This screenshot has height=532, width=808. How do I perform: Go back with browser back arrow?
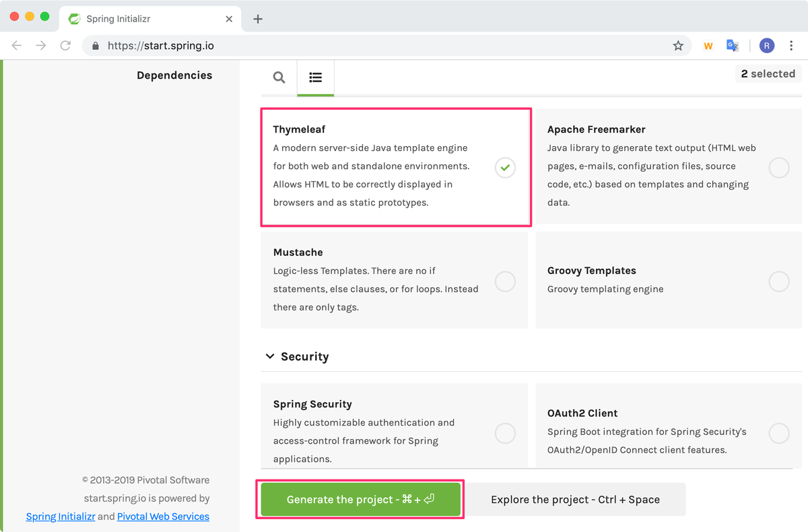[x=17, y=46]
